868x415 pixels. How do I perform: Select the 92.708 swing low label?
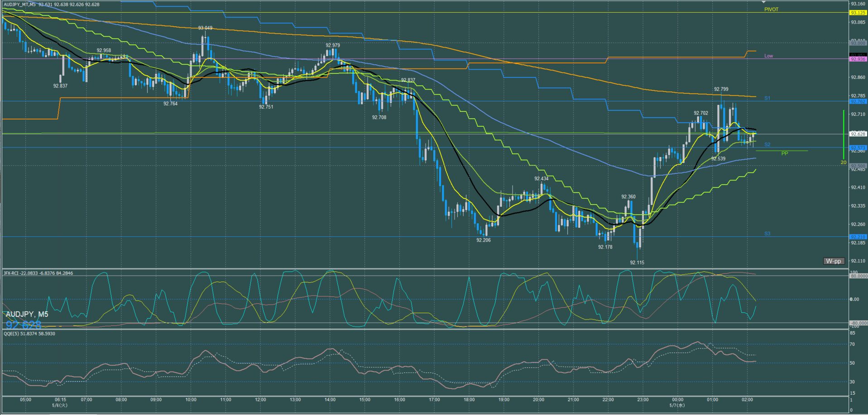[x=379, y=117]
